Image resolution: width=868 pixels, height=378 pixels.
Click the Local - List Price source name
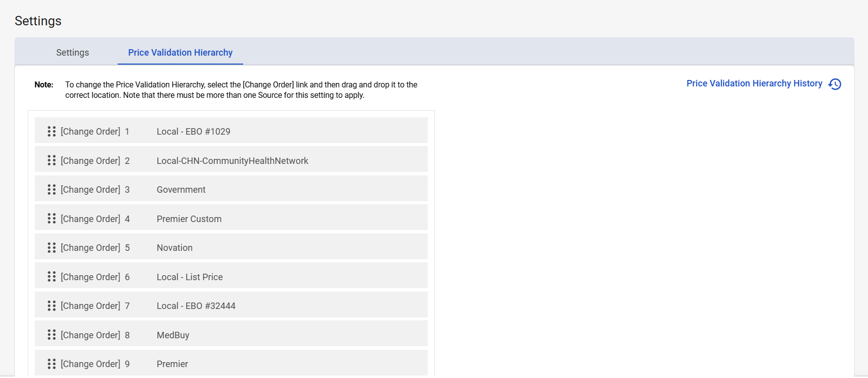pyautogui.click(x=190, y=277)
